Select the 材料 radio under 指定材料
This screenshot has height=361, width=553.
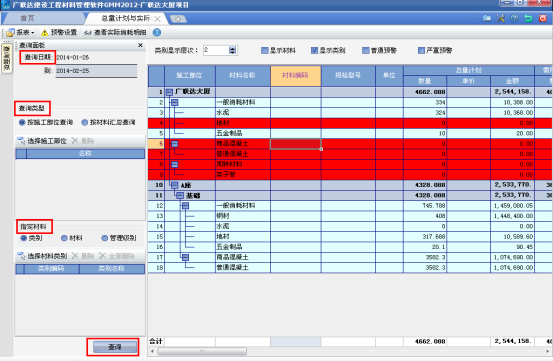[64, 238]
